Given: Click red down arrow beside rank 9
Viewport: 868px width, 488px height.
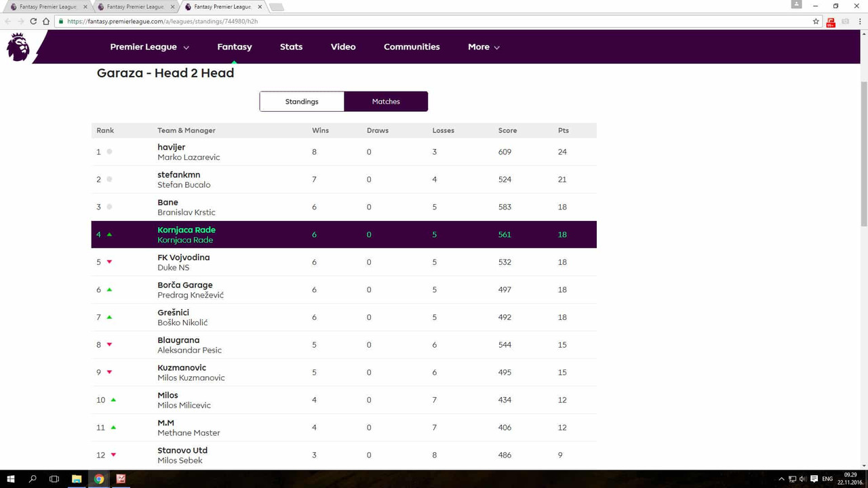Looking at the screenshot, I should click(x=109, y=372).
